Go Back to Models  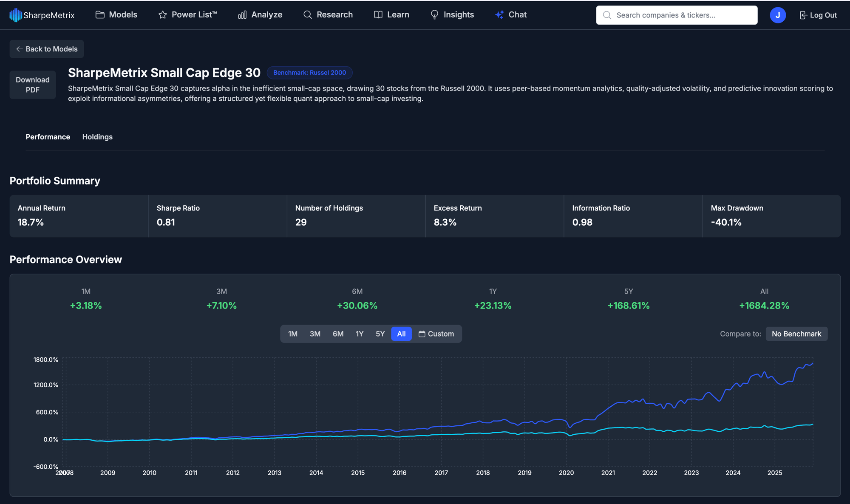[x=47, y=49]
